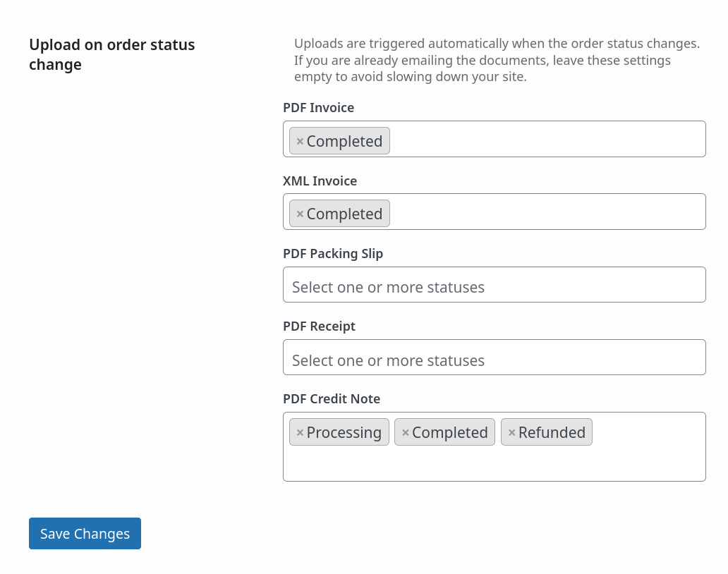Viewport: 728px width, 574px height.
Task: Select the Refunded tag text in Credit Note
Action: 552,432
